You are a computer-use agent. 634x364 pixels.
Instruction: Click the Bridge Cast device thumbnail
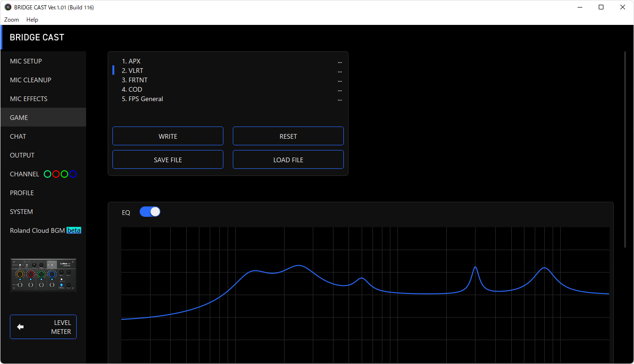43,275
